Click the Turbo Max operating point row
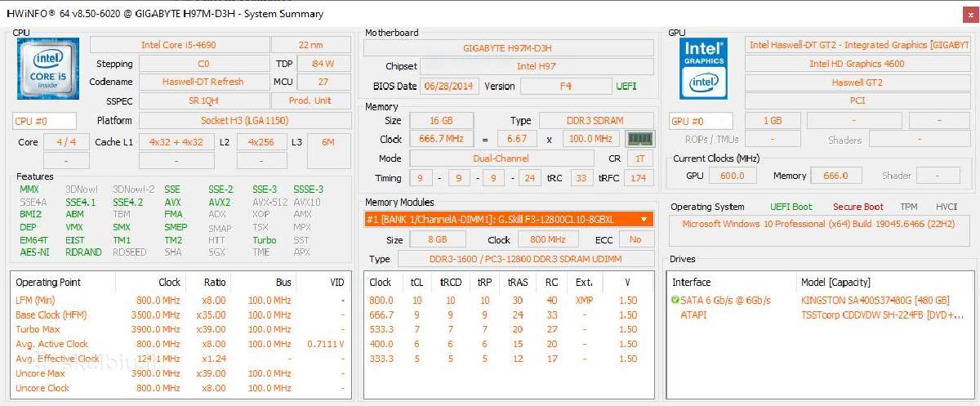The width and height of the screenshot is (980, 406). (181, 329)
